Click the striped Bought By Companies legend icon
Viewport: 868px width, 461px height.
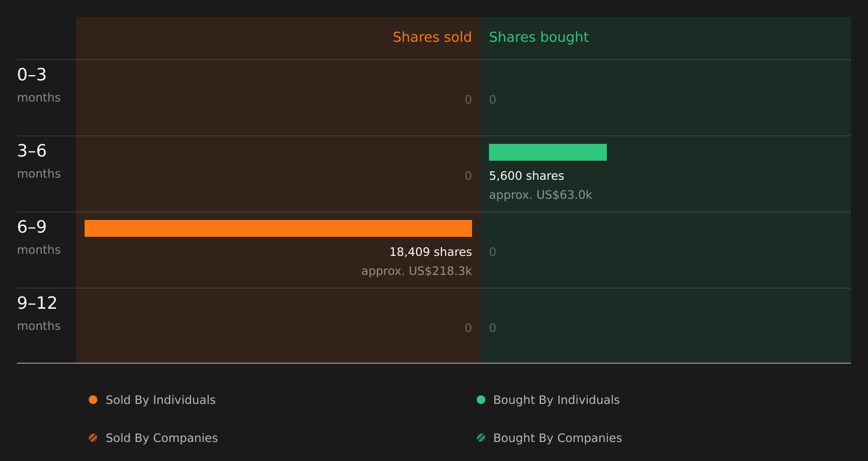tap(481, 438)
